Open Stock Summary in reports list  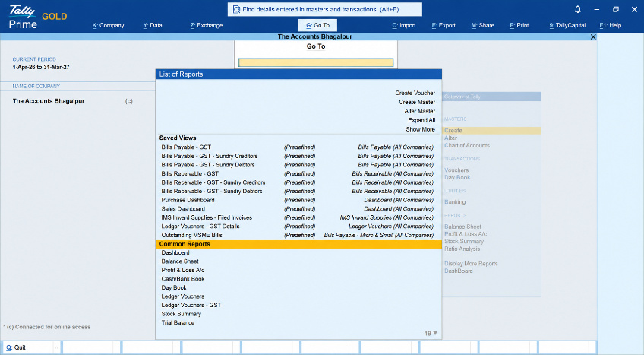click(x=181, y=314)
